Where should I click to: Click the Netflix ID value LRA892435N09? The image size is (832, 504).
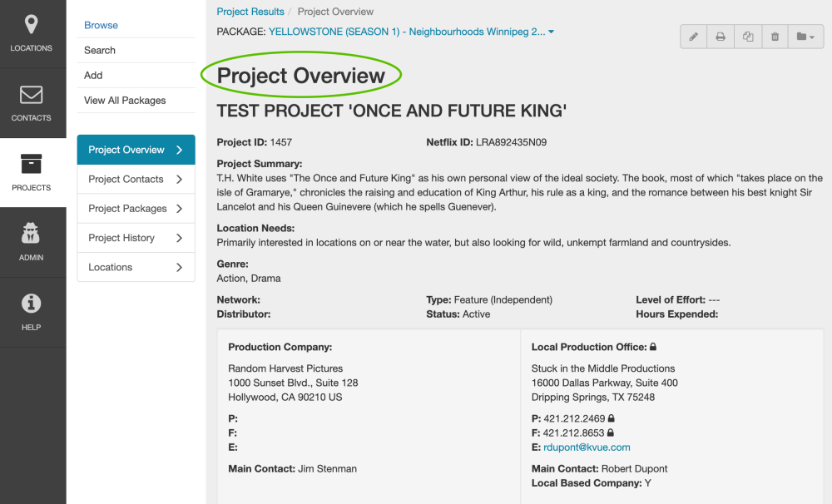pos(511,142)
